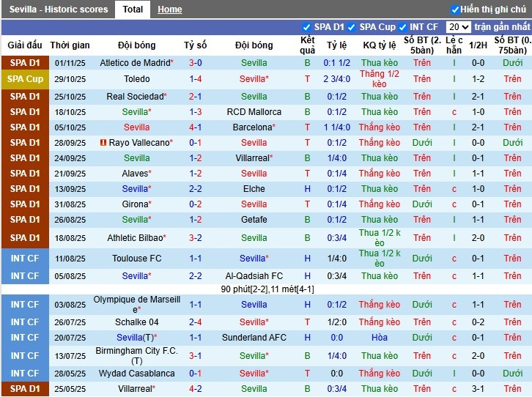
Task: Click the 3-0 score of Atletico match
Action: [196, 63]
